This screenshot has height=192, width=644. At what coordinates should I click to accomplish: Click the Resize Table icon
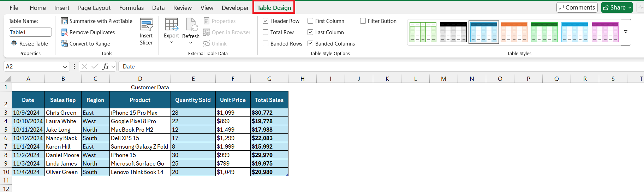pos(14,43)
